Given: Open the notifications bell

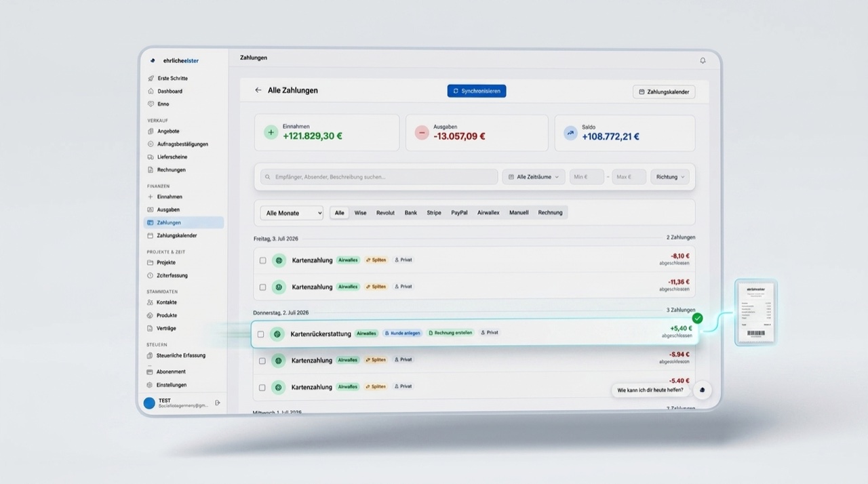Looking at the screenshot, I should click(703, 60).
